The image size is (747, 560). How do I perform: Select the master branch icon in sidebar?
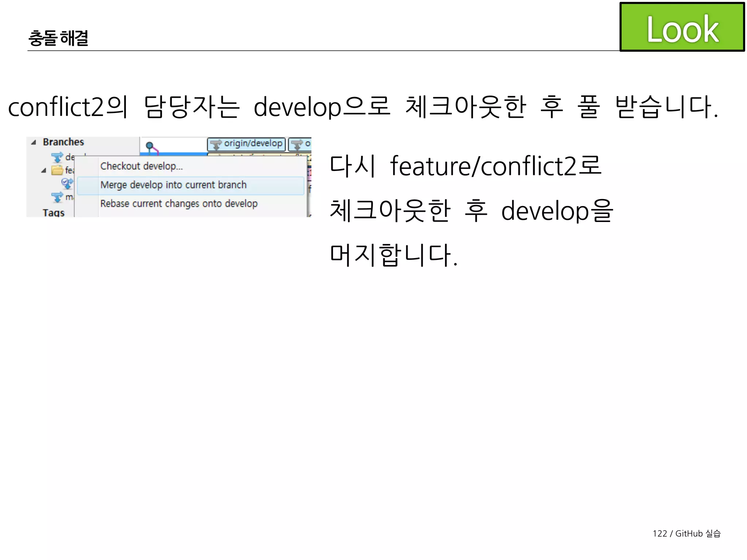pos(57,197)
